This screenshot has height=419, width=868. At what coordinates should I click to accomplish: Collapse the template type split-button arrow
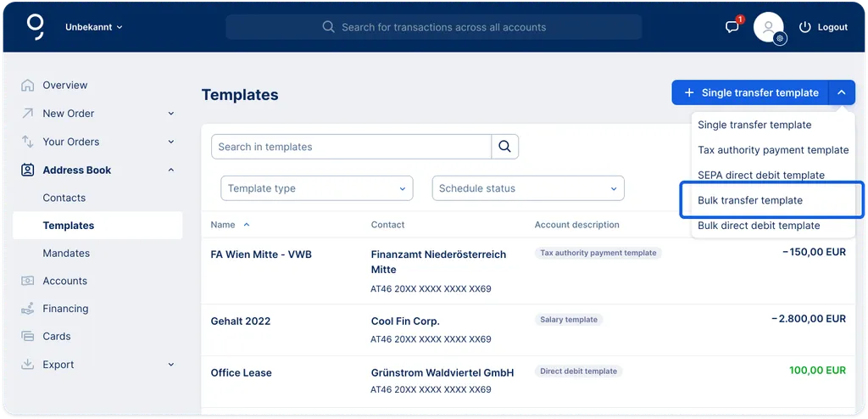point(842,92)
